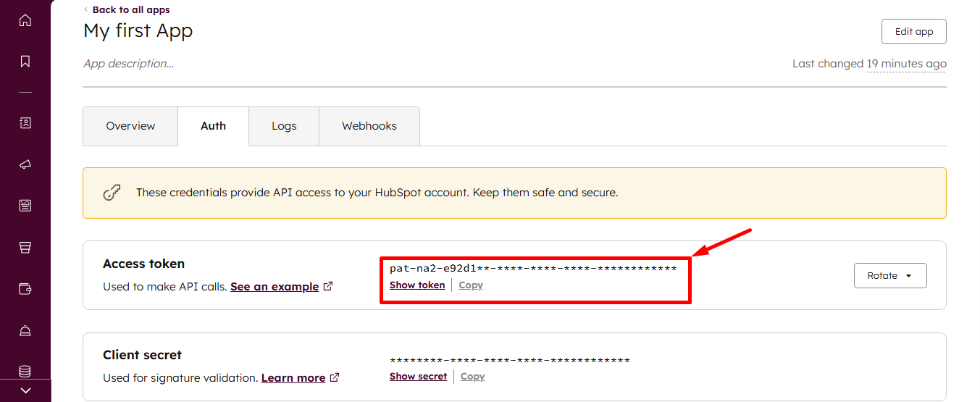The height and width of the screenshot is (402, 980).
Task: Open the Marketing megaphone icon
Action: click(25, 164)
